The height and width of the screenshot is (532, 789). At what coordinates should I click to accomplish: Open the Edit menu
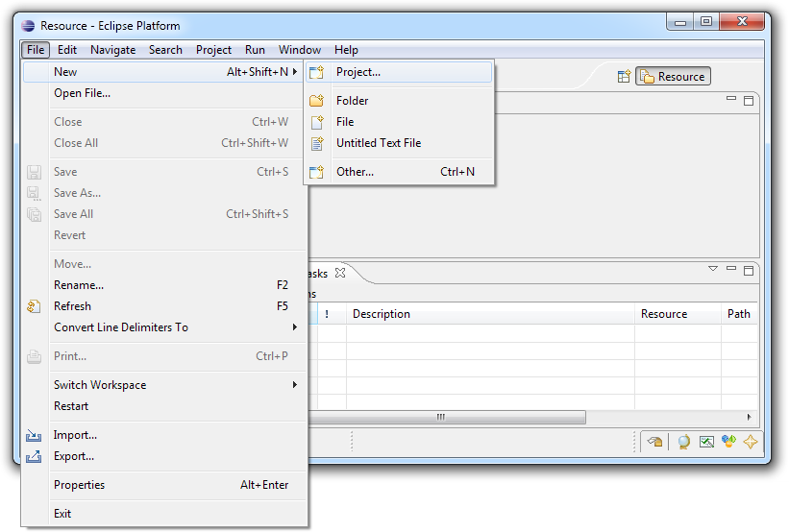coord(67,50)
